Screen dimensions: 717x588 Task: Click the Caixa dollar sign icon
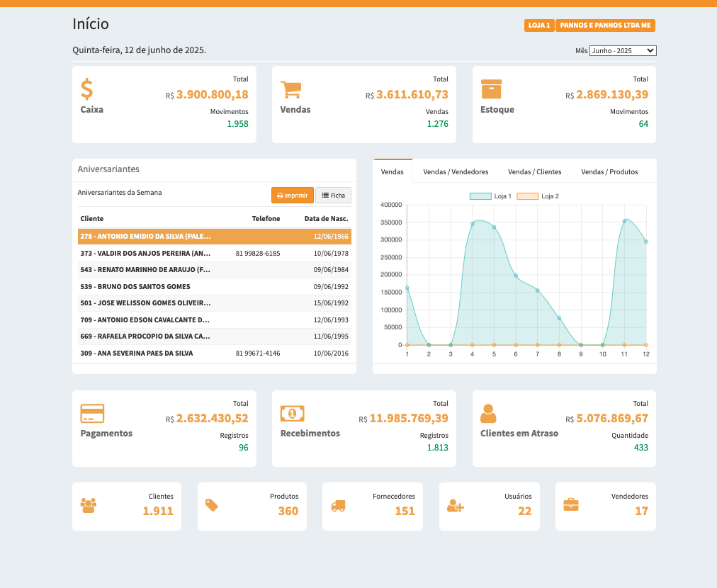[86, 89]
